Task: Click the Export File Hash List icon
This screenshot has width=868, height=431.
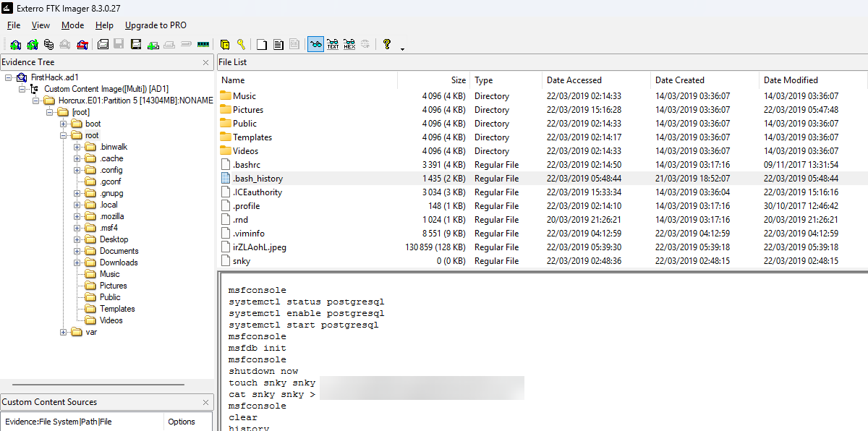Action: pos(278,44)
